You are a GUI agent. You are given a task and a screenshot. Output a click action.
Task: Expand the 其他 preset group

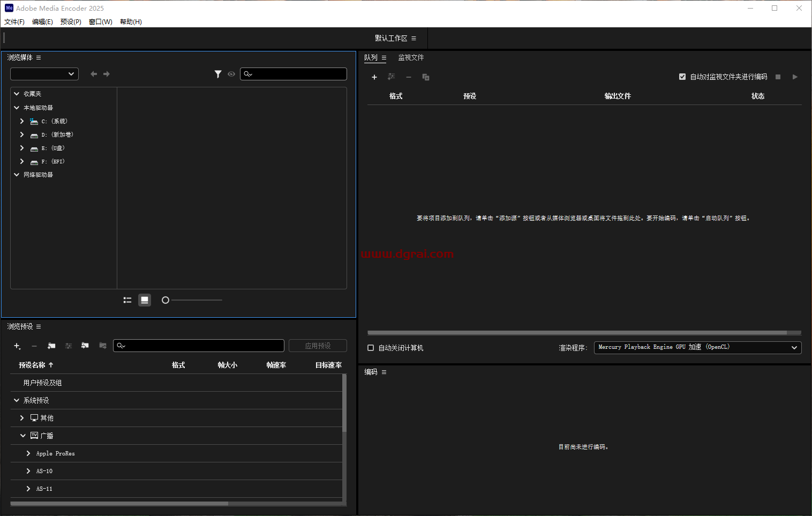22,418
